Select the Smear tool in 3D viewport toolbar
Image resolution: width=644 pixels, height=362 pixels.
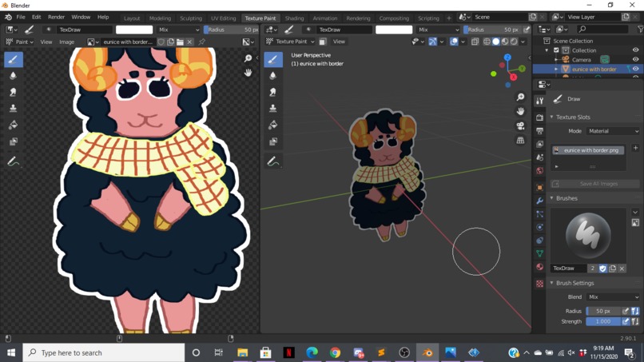click(x=272, y=92)
